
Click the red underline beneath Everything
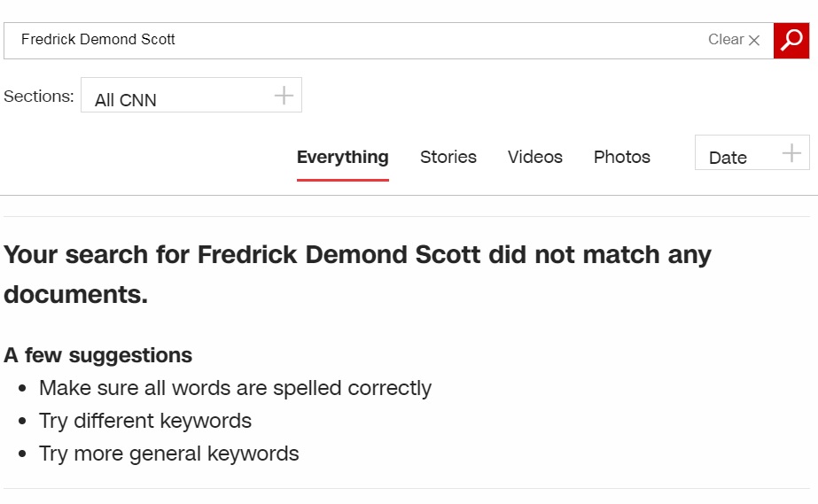(343, 180)
